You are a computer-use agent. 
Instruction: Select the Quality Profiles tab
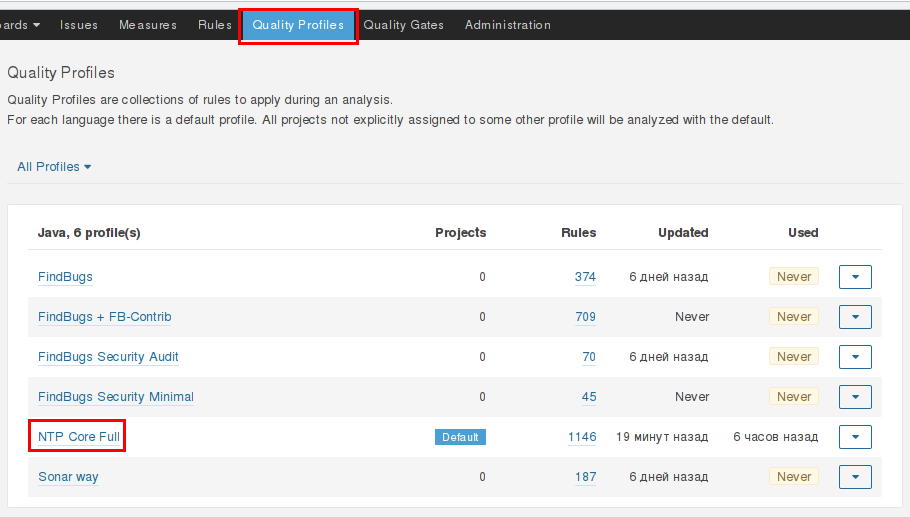[x=298, y=26]
